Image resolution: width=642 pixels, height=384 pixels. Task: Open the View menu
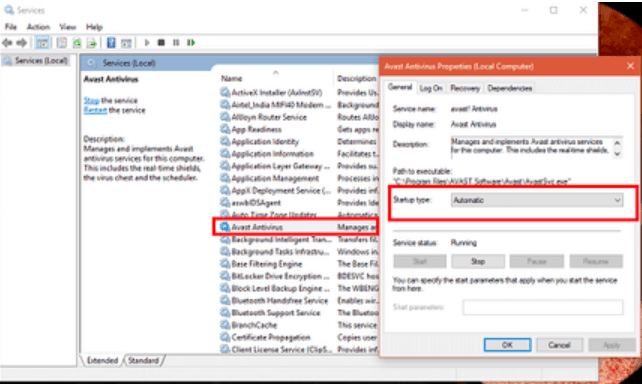(x=68, y=27)
